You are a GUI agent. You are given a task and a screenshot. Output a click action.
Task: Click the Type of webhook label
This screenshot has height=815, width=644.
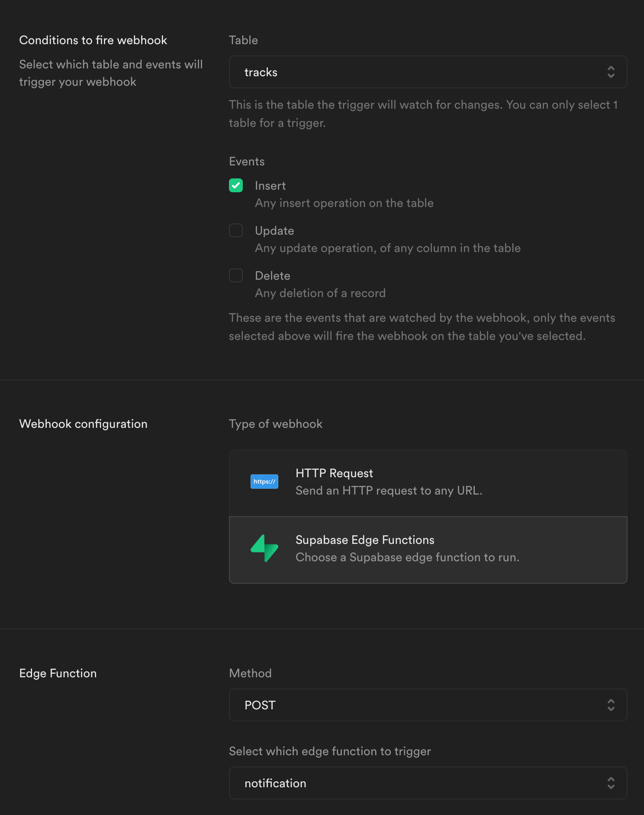point(276,424)
